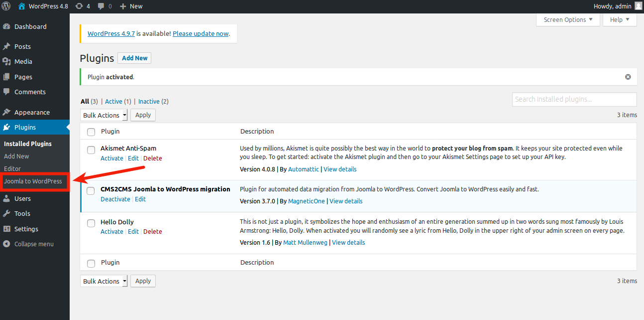Check the select-all checkbox in table footer
This screenshot has height=320, width=644.
[x=91, y=263]
